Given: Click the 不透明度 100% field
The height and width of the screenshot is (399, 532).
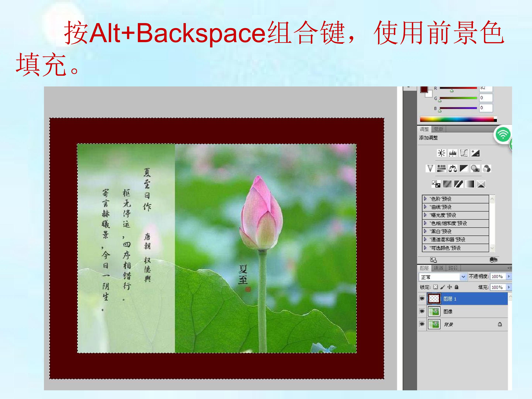Looking at the screenshot, I should click(x=498, y=277).
